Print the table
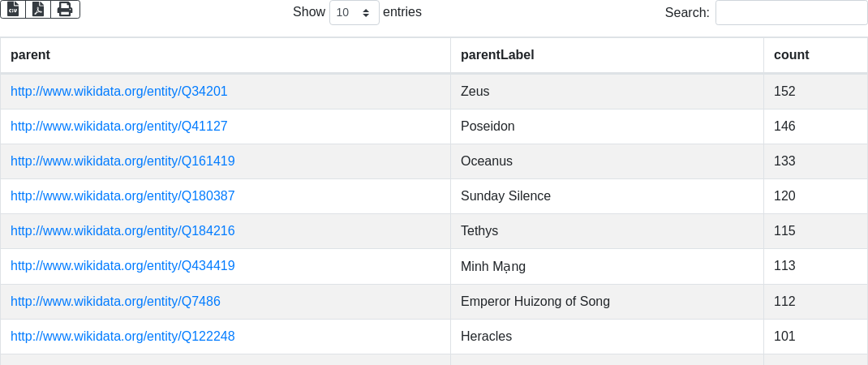This screenshot has width=868, height=365. tap(65, 9)
